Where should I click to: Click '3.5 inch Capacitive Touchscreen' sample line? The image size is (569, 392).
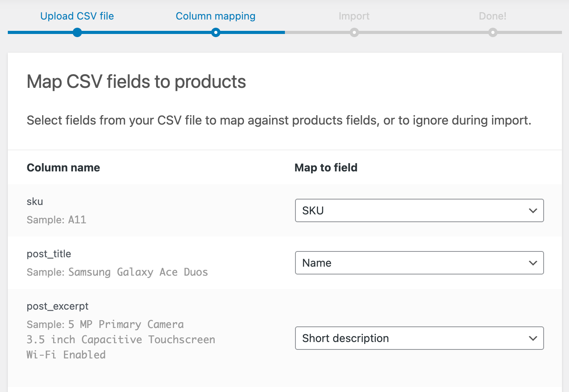tap(121, 340)
